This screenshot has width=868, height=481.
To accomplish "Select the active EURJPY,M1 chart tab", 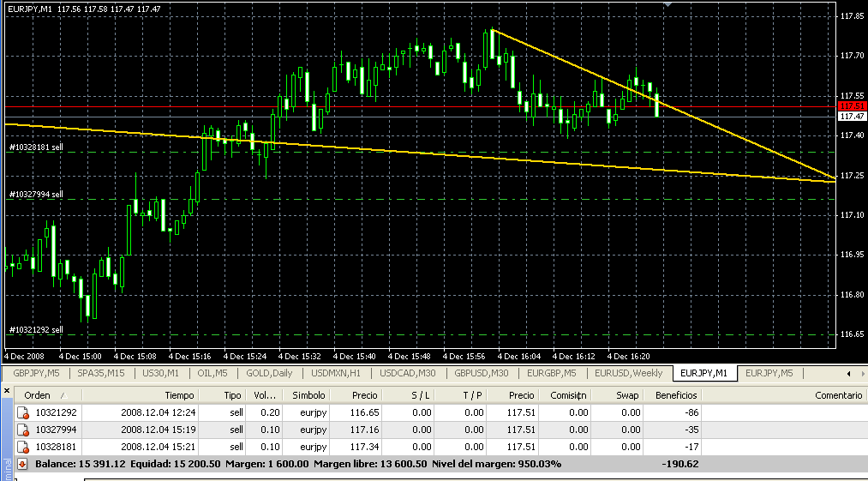I will pos(703,374).
